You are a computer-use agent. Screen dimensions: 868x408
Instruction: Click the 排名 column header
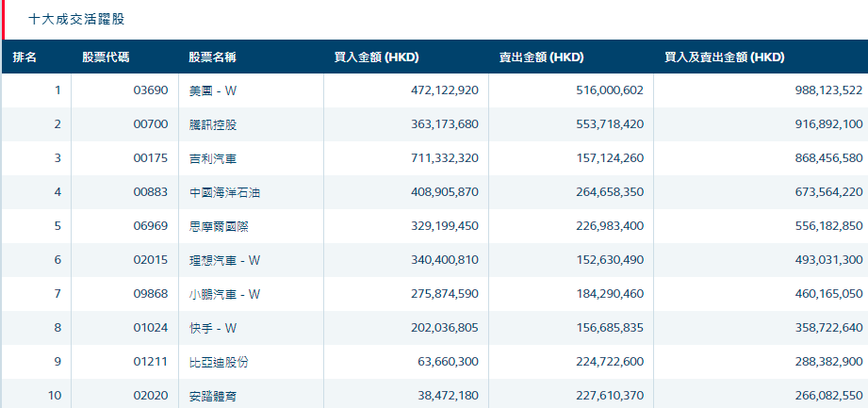pyautogui.click(x=25, y=57)
